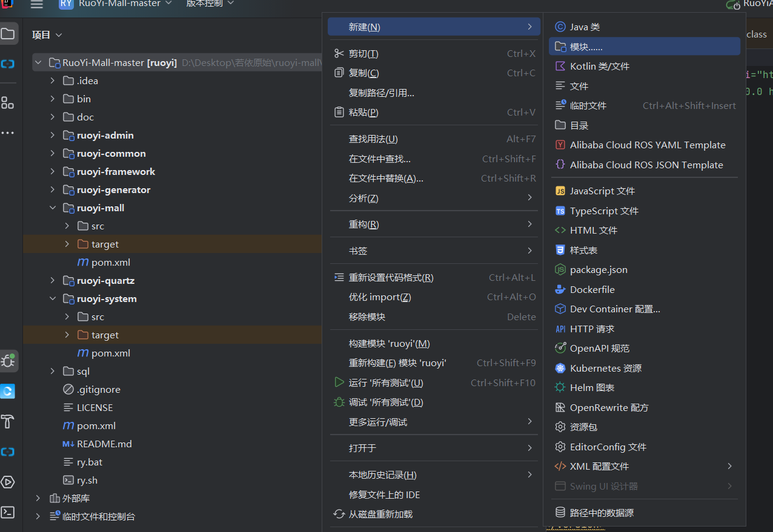The width and height of the screenshot is (773, 532).
Task: Expand the sql folder
Action: (53, 371)
